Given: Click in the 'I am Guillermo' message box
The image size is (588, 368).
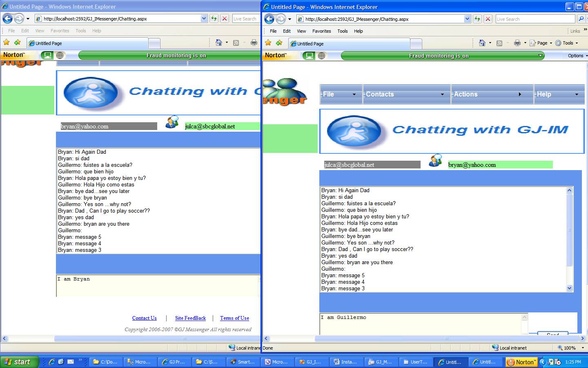Looking at the screenshot, I should click(421, 323).
